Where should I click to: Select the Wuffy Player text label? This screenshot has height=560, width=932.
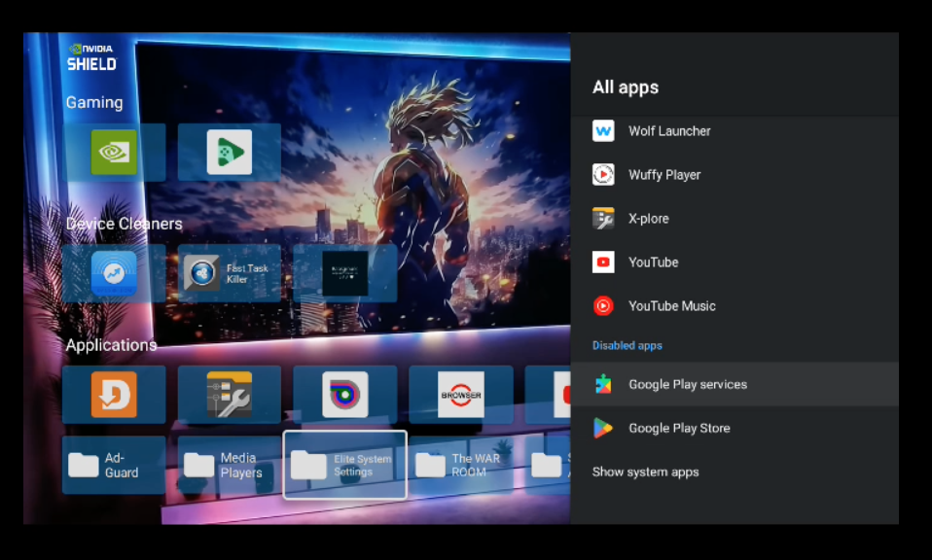coord(664,175)
